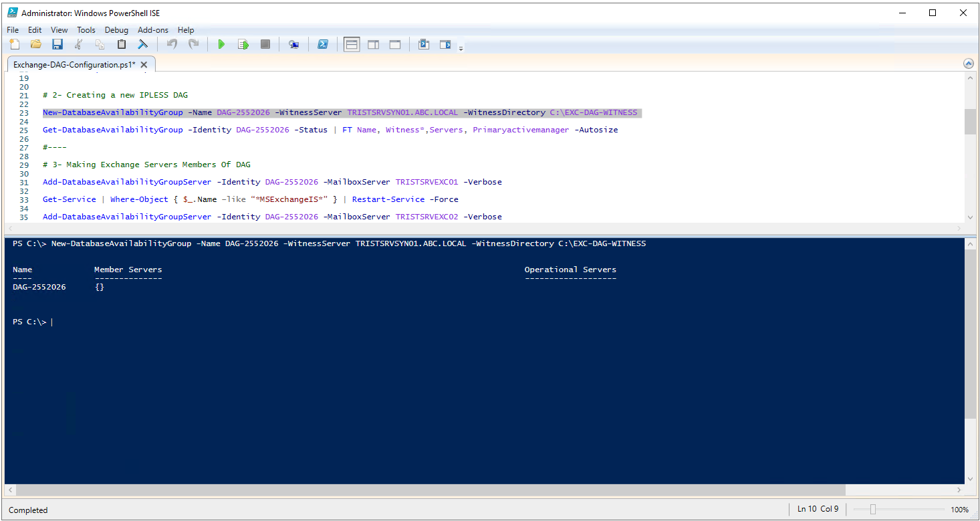Click console prompt input line
Image resolution: width=980 pixels, height=521 pixels.
(x=485, y=322)
